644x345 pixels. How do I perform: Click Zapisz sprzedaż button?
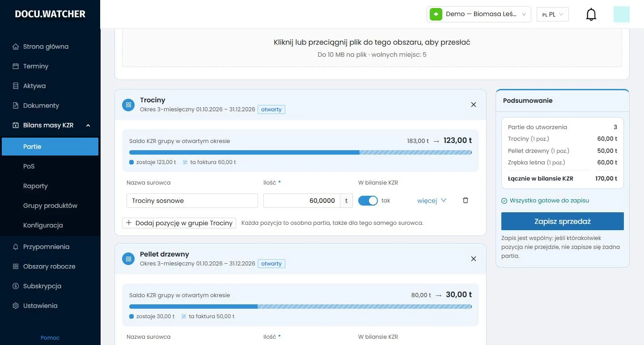563,221
